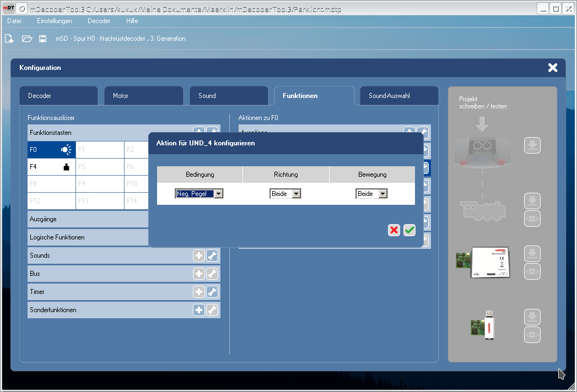
Task: Add a new Sounds entry with plus icon
Action: [x=199, y=255]
